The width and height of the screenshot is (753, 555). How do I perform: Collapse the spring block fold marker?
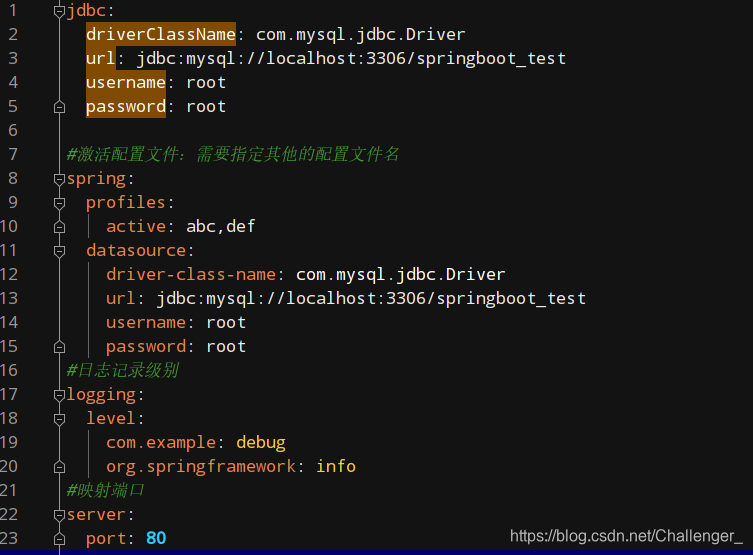tap(59, 179)
